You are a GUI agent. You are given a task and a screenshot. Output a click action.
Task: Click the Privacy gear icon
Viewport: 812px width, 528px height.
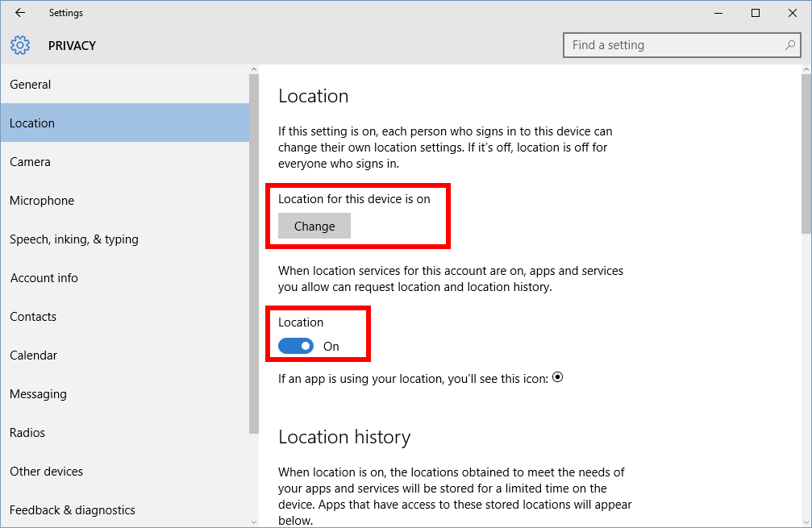[x=20, y=45]
